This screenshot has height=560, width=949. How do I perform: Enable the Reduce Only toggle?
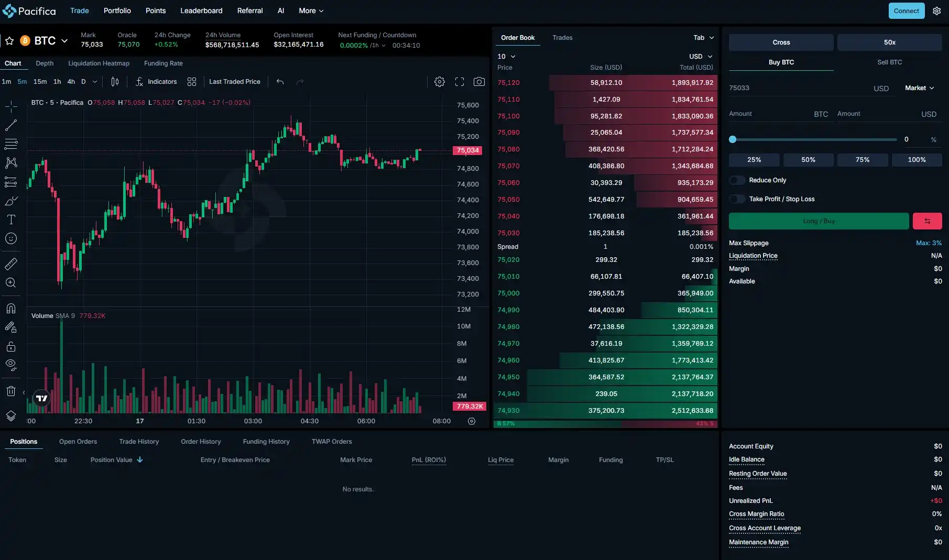737,180
